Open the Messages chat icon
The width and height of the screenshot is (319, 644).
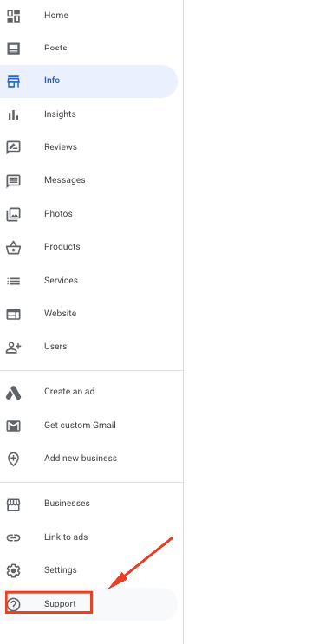coord(13,180)
